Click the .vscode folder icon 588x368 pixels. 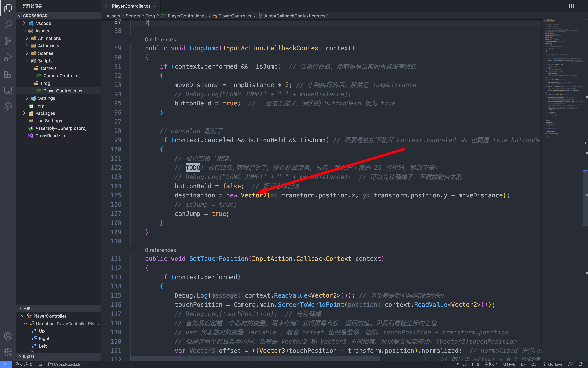[31, 23]
